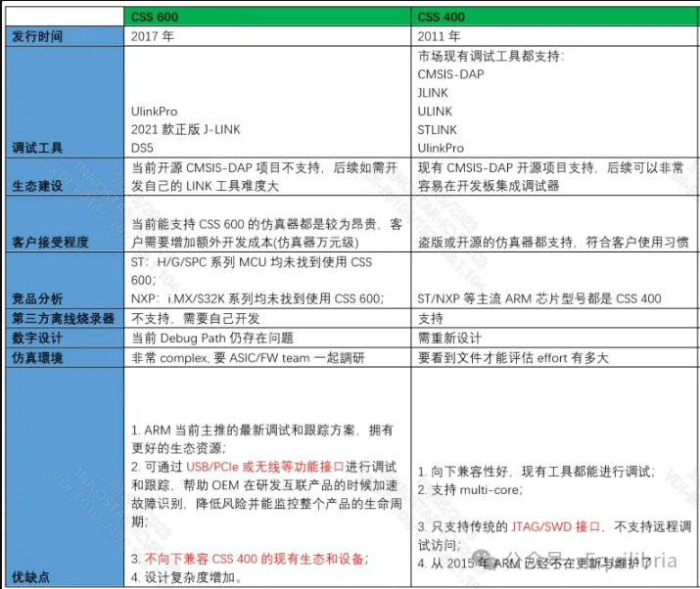Image resolution: width=700 pixels, height=589 pixels.
Task: Select the 优缺点 row label
Action: pyautogui.click(x=30, y=577)
